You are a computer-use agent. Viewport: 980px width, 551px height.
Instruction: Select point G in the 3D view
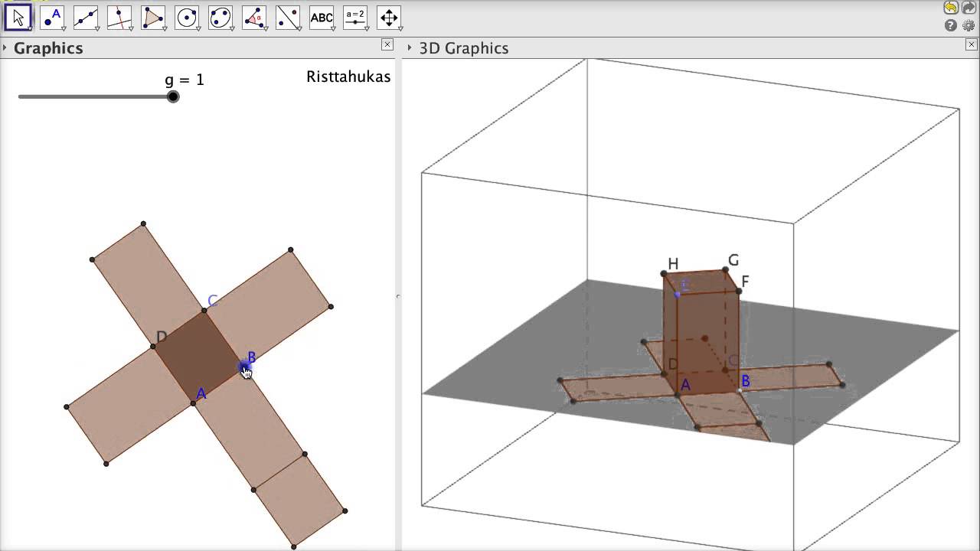pos(725,270)
